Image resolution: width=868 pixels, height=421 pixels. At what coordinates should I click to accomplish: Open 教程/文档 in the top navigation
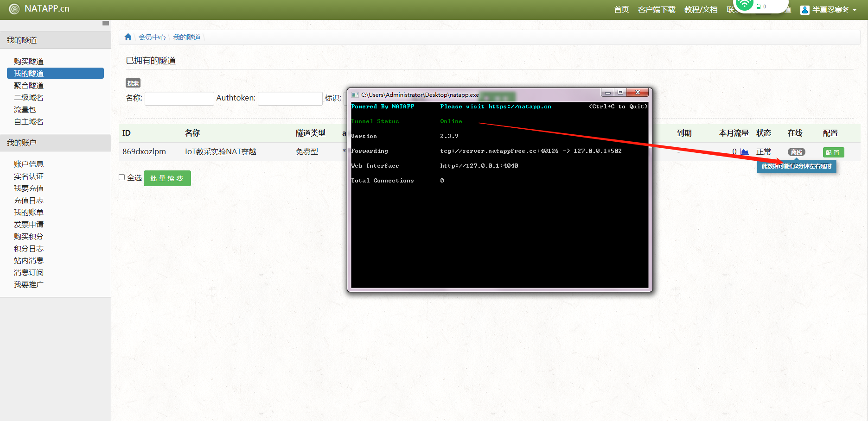pos(701,10)
